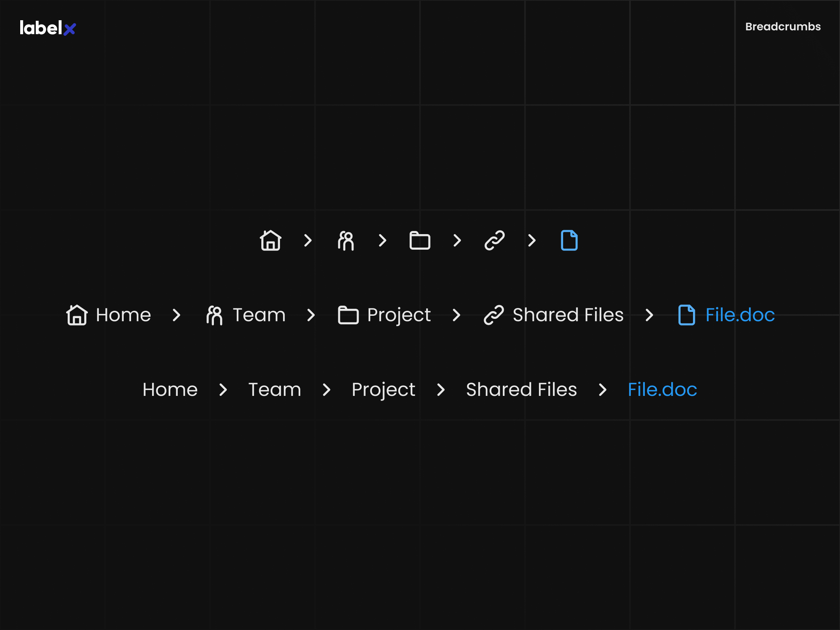
Task: Click the link icon beside Shared Files
Action: 493,315
